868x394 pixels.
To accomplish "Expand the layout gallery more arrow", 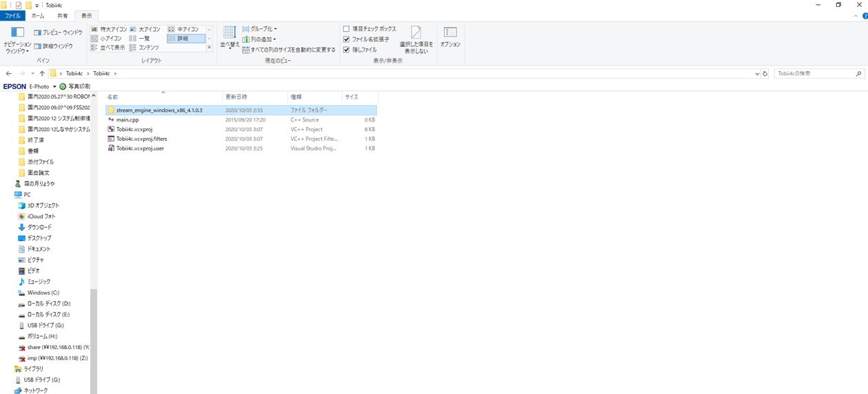I will point(210,48).
